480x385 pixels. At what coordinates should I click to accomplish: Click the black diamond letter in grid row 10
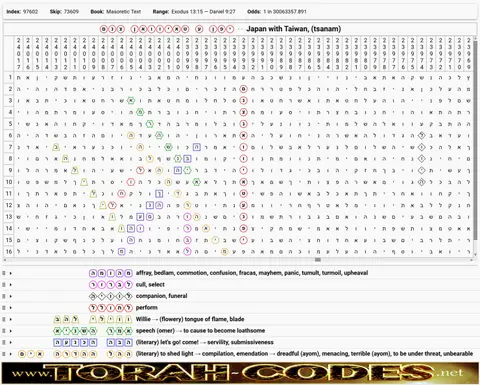coord(422,182)
